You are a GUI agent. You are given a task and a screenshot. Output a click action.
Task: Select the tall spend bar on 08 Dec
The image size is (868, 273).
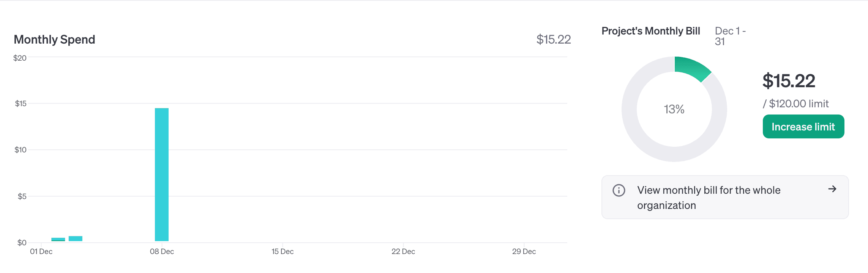click(162, 174)
